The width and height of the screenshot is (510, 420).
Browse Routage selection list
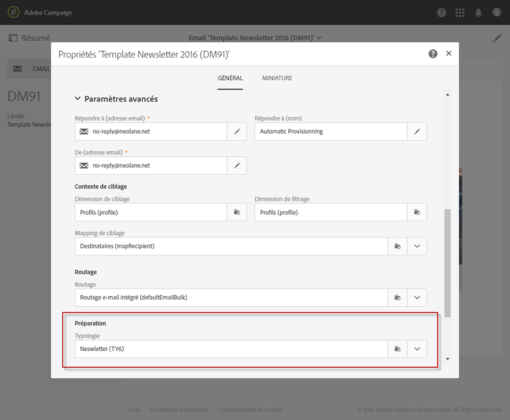pos(398,297)
